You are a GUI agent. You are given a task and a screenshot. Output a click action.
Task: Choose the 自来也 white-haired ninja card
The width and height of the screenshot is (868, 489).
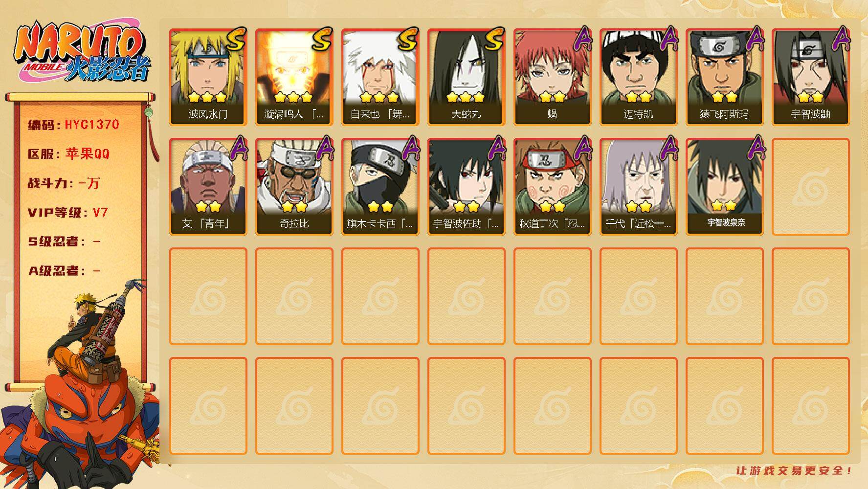pyautogui.click(x=380, y=77)
